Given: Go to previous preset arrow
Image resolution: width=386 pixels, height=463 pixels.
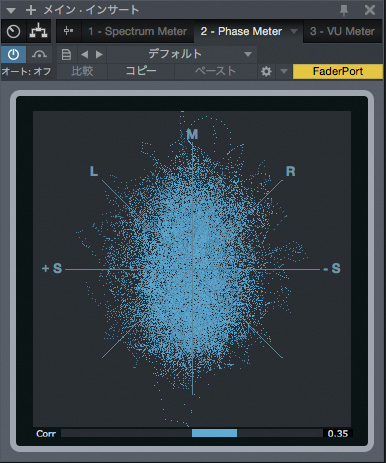Looking at the screenshot, I should 85,54.
